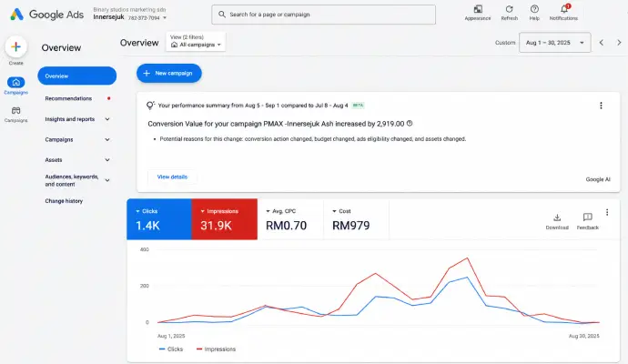Viewport: 628px width, 364px height.
Task: Open Notifications bell icon
Action: click(x=564, y=9)
